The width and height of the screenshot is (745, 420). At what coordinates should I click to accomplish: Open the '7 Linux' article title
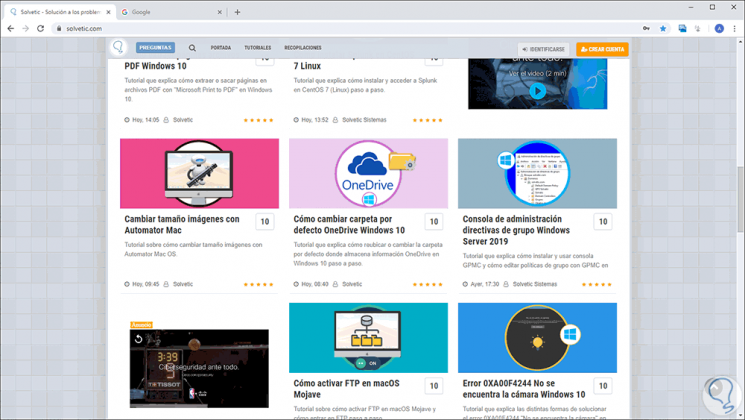307,66
